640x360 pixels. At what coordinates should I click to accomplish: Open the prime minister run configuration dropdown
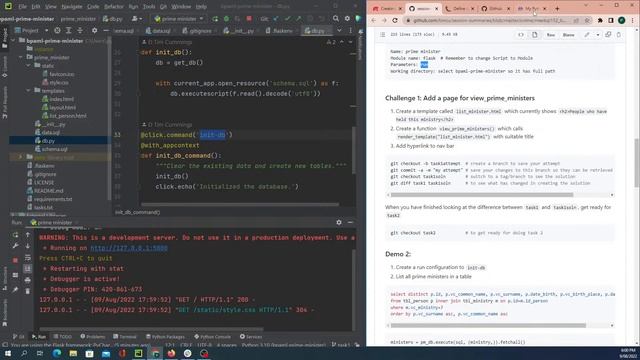pos(179,19)
